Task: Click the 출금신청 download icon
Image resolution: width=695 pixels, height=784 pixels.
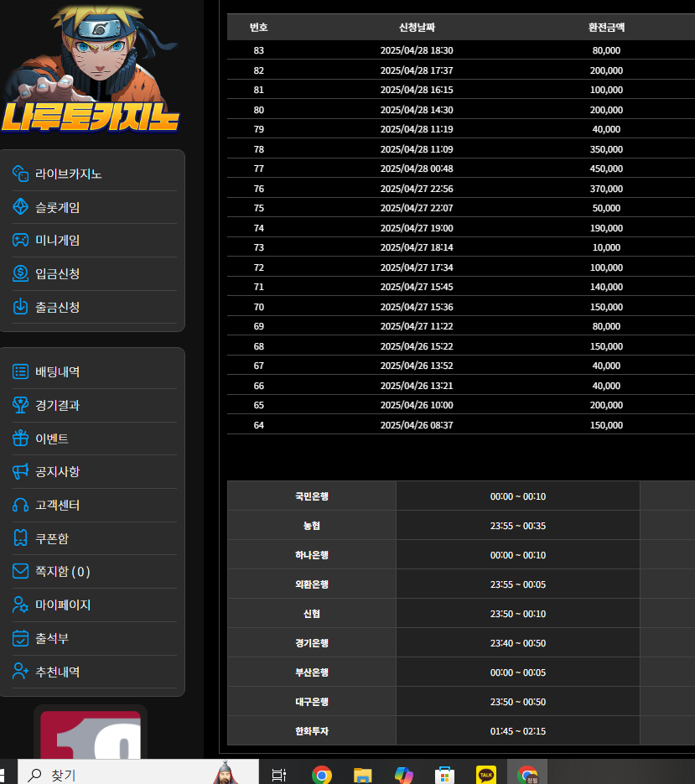Action: (21, 307)
